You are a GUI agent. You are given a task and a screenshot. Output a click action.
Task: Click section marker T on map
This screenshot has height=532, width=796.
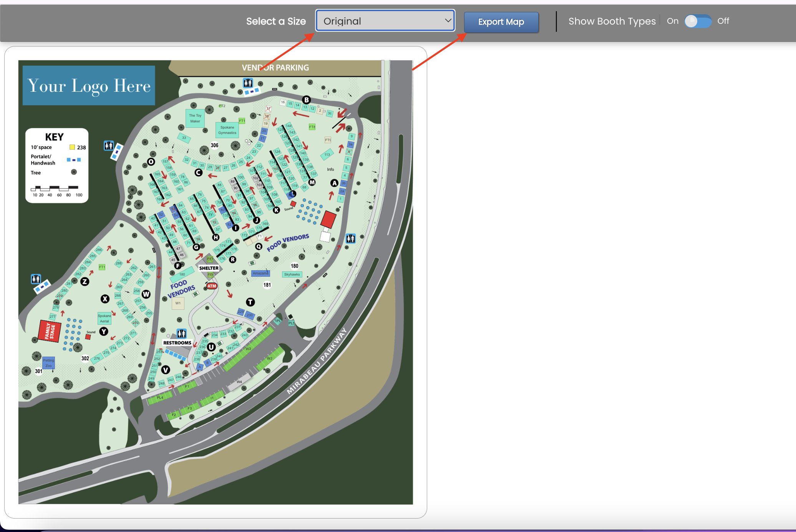point(250,302)
